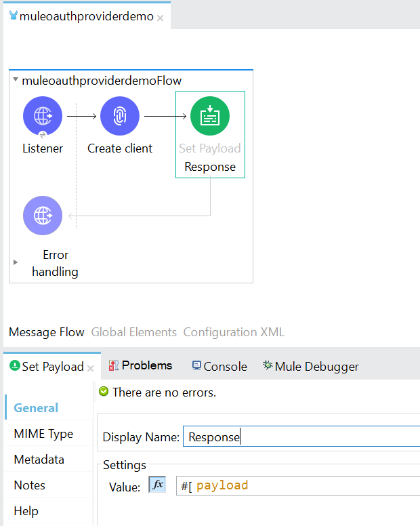420x526 pixels.
Task: Click the green no-errors checkmark icon
Action: [x=104, y=391]
